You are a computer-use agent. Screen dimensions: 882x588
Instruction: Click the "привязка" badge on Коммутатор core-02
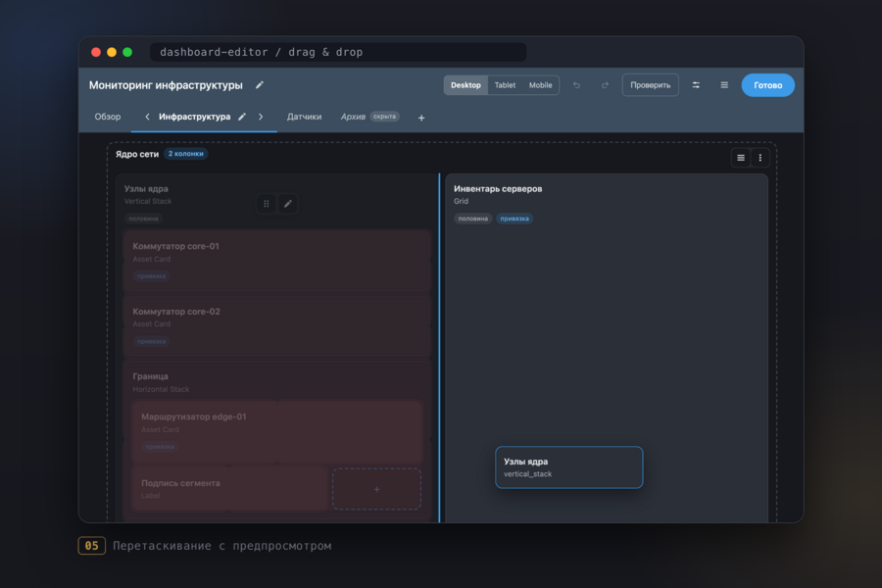[x=151, y=342]
